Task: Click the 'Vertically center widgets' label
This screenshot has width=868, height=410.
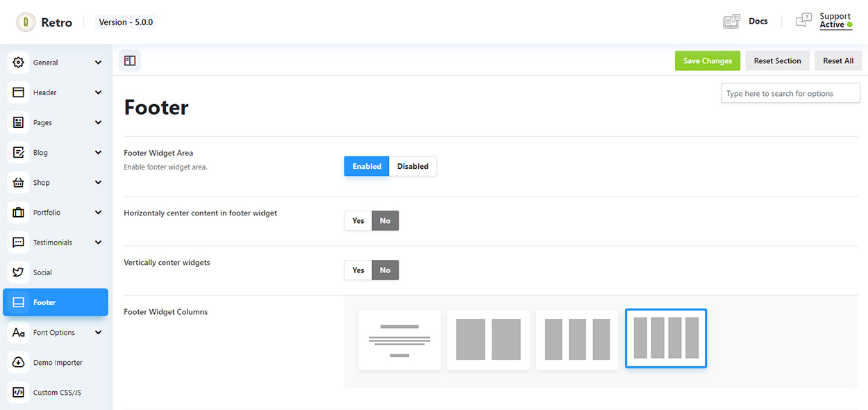Action: click(167, 263)
